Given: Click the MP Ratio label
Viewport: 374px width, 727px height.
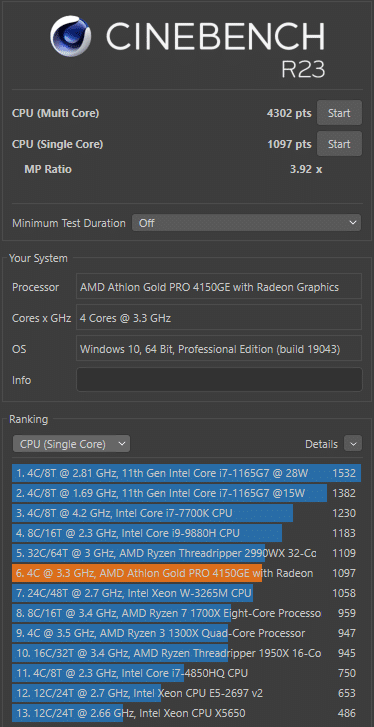Looking at the screenshot, I should pyautogui.click(x=48, y=169).
